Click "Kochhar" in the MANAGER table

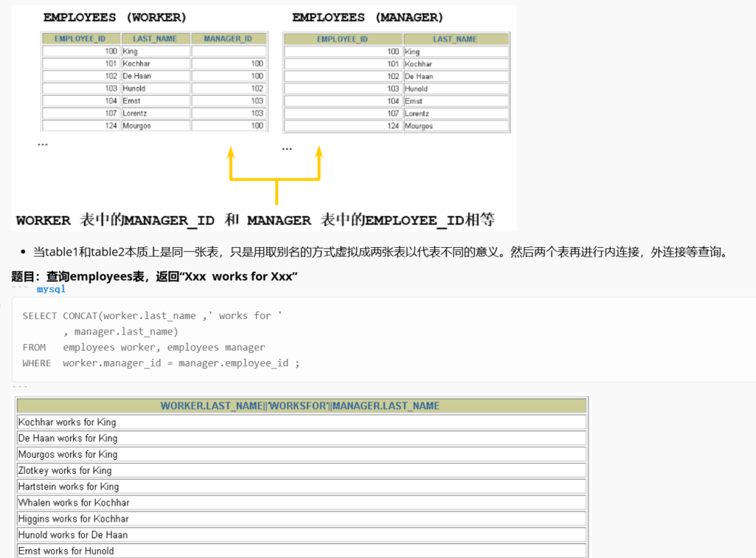(x=419, y=64)
